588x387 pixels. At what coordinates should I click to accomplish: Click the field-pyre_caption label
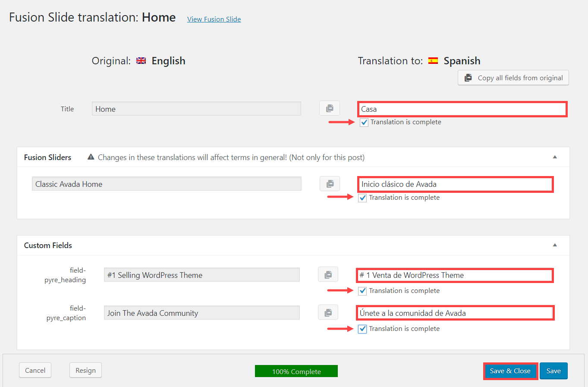point(66,313)
